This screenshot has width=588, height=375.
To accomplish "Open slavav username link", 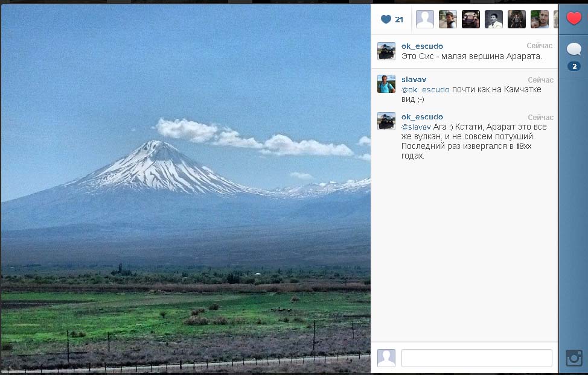I will 414,80.
